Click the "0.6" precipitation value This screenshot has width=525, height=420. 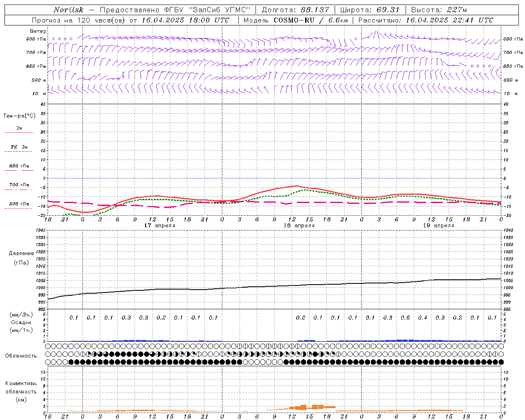coord(405,317)
